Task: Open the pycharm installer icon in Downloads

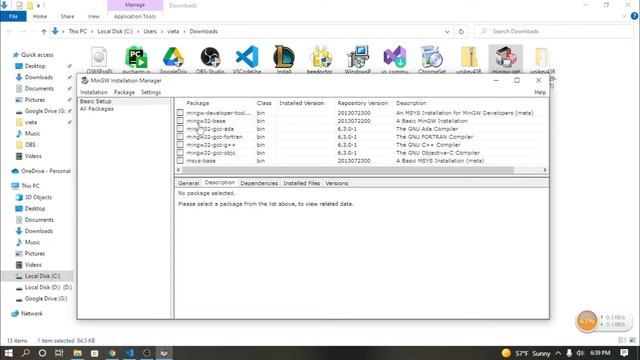Action: (136, 57)
